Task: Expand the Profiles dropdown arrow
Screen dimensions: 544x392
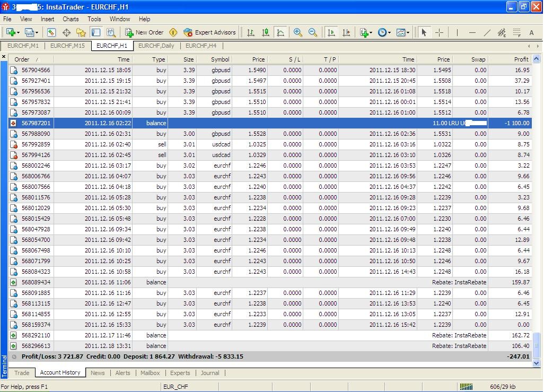Action: [37, 33]
